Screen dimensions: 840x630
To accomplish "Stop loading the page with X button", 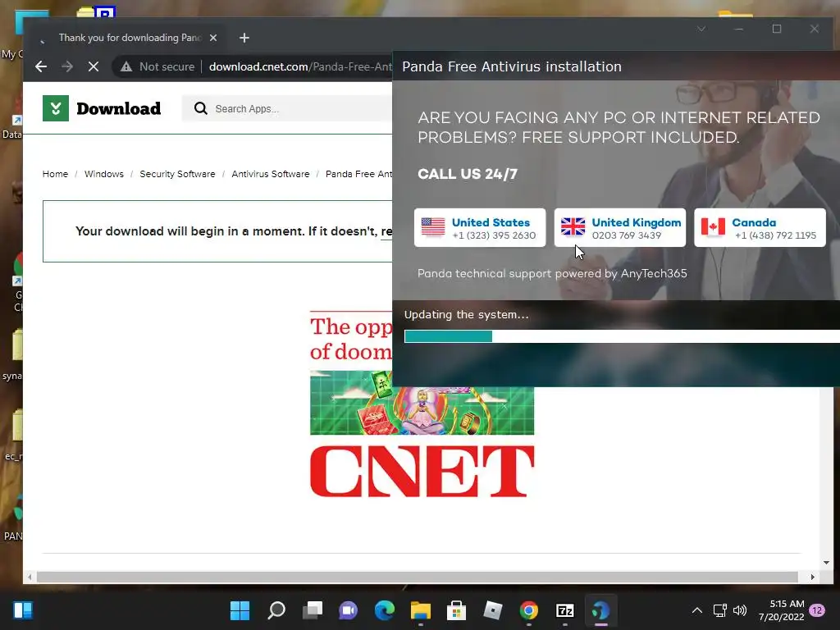I will coord(94,66).
